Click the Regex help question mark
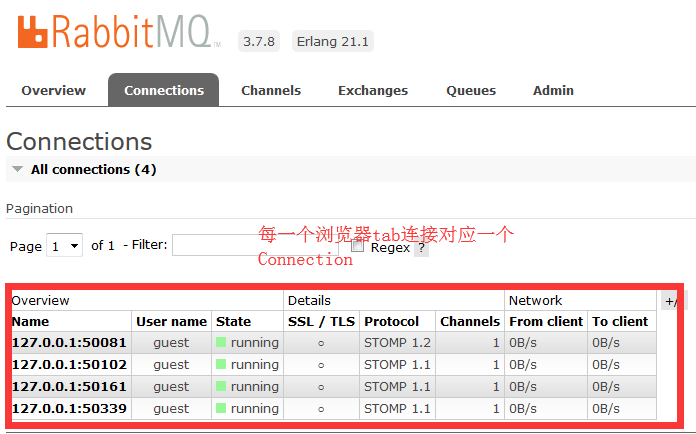Screen dimensions: 696x434 421,248
